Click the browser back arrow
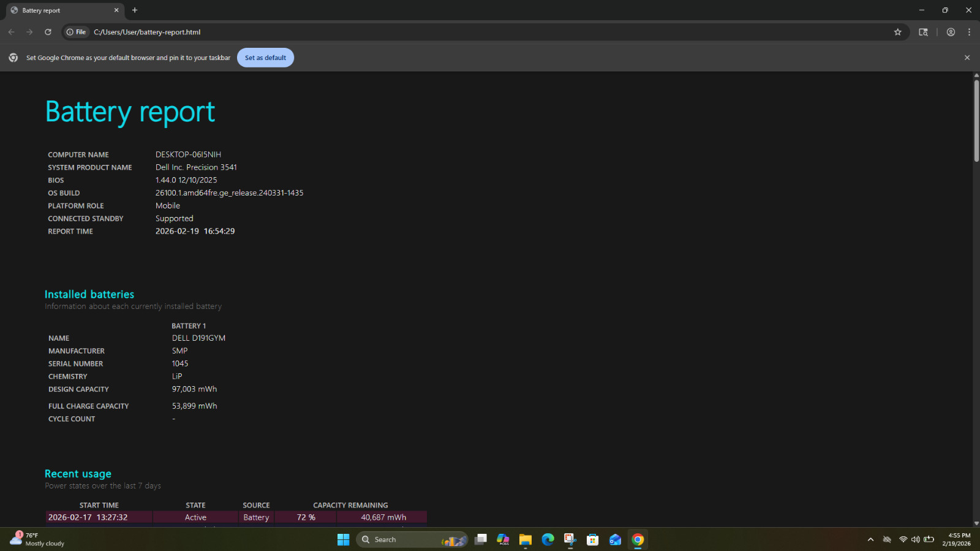 point(11,32)
